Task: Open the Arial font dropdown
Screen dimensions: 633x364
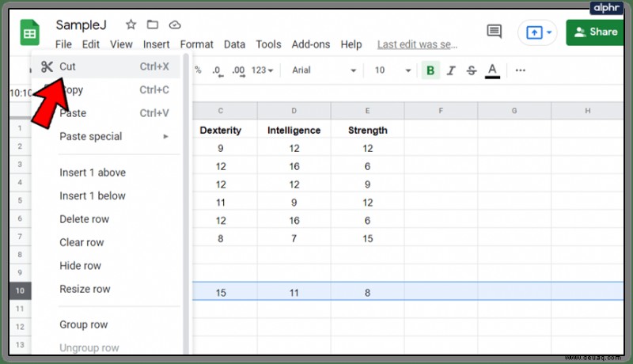Action: pos(324,70)
